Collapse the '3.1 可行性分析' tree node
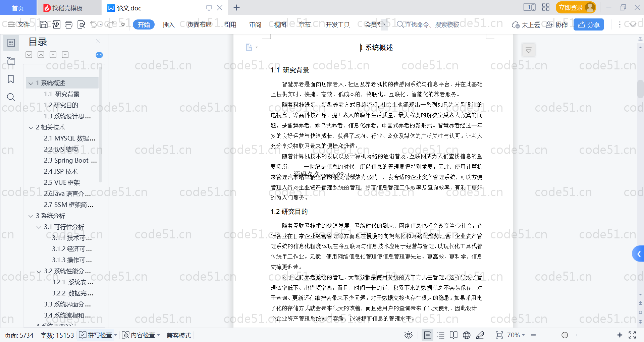 39,227
